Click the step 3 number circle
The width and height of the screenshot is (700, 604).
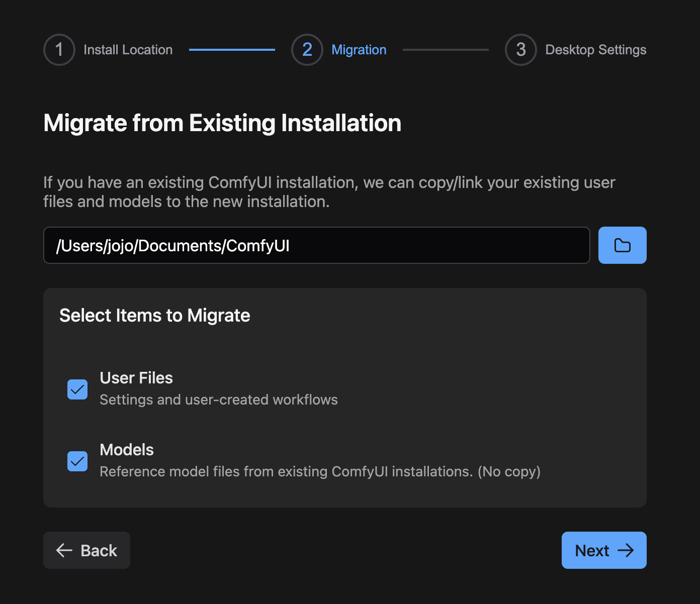click(520, 50)
